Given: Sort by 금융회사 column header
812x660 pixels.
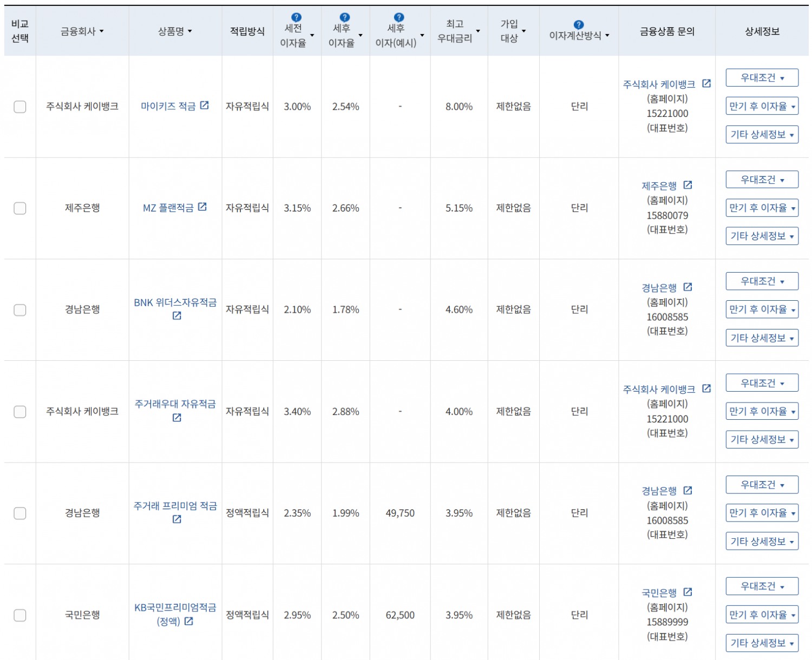Looking at the screenshot, I should point(82,31).
